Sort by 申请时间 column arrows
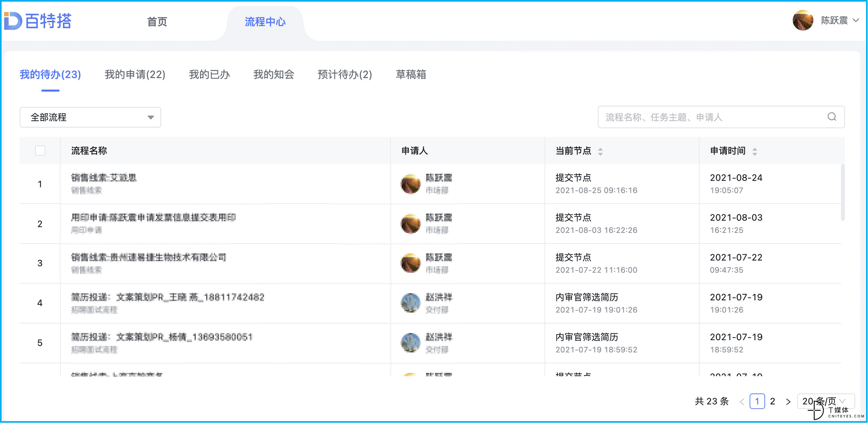Screen dimensions: 868x424 click(755, 151)
